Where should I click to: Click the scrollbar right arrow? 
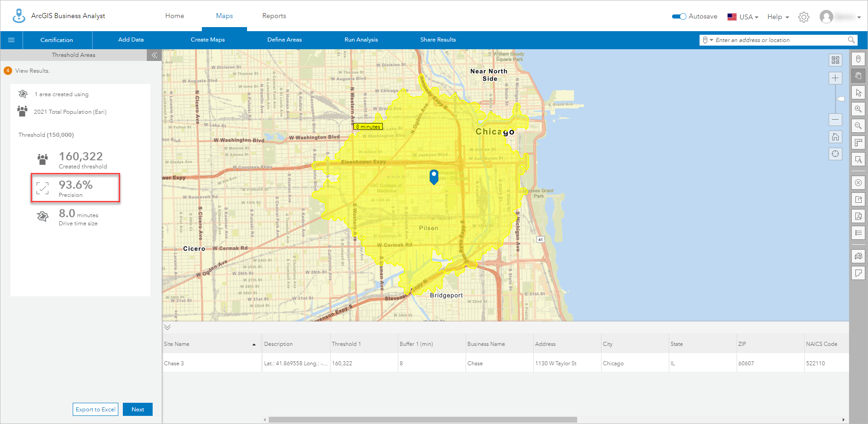pos(843,419)
